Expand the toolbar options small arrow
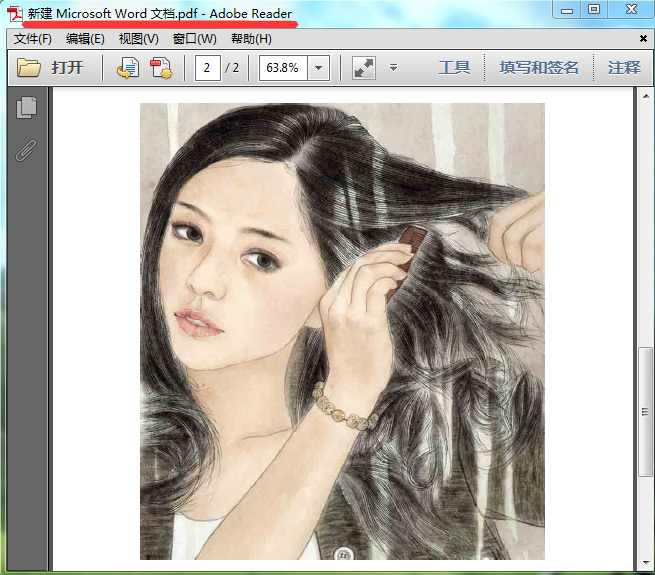655x575 pixels. pos(394,67)
